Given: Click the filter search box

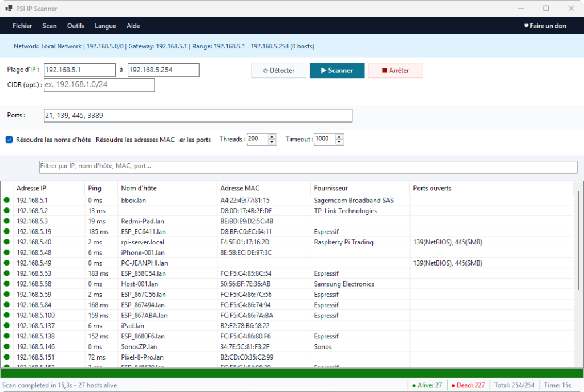Looking at the screenshot, I should click(309, 166).
